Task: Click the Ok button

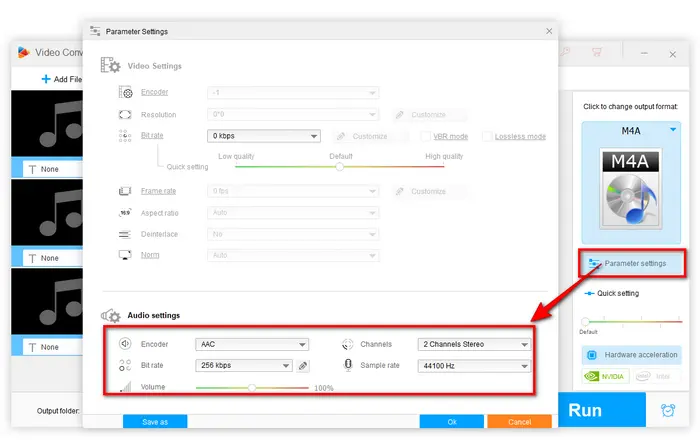Action: (x=452, y=421)
